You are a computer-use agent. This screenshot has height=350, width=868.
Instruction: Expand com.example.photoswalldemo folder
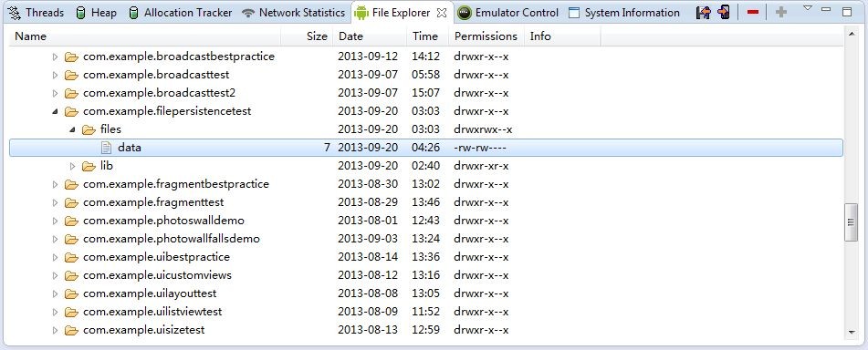55,221
